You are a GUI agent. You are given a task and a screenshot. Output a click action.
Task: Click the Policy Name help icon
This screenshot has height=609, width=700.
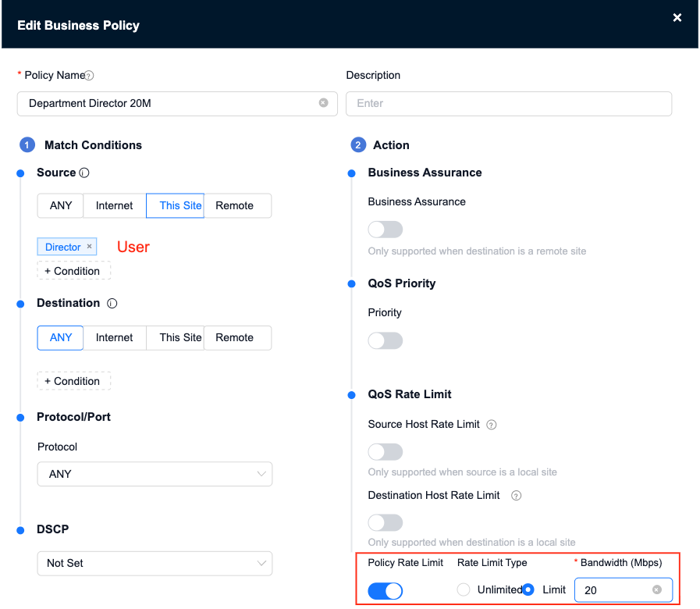(x=89, y=76)
